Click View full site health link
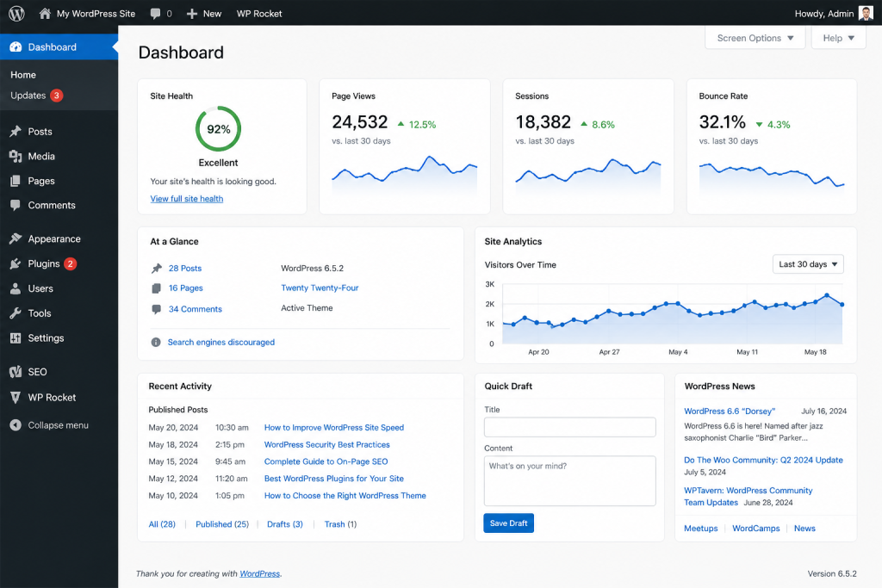The width and height of the screenshot is (882, 588). click(x=187, y=198)
